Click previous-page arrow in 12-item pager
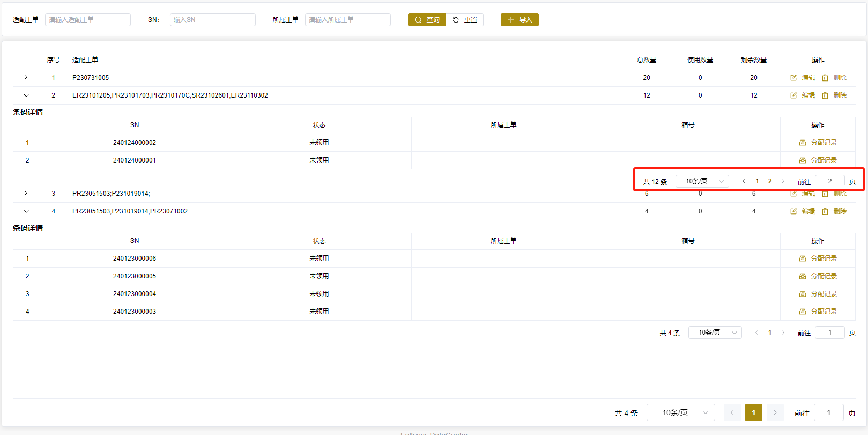This screenshot has height=435, width=868. 744,181
